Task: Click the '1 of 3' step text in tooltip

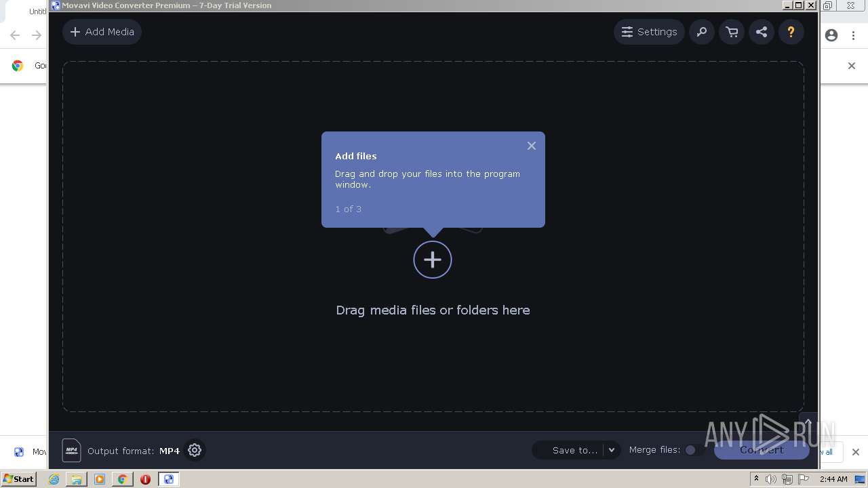Action: point(348,209)
